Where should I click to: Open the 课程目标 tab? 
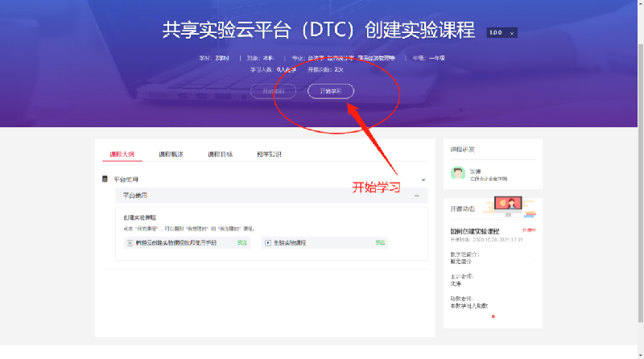point(220,154)
